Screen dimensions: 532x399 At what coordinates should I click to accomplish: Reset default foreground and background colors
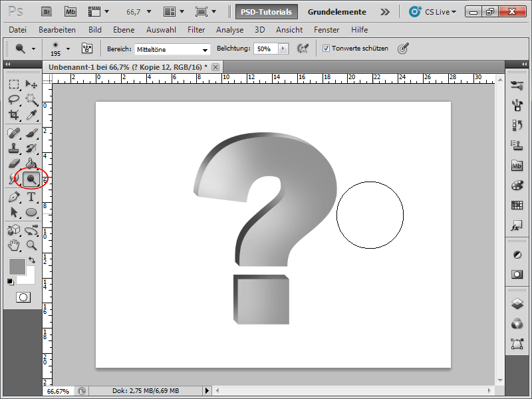11,281
